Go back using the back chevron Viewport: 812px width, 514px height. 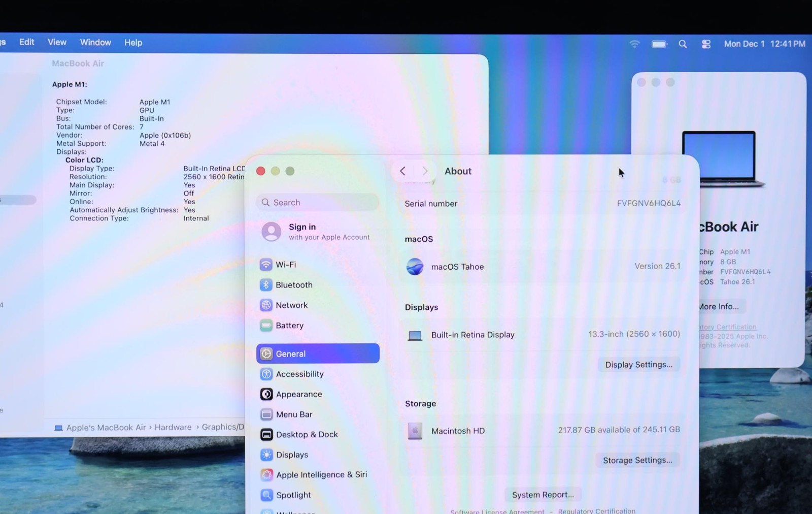[403, 171]
